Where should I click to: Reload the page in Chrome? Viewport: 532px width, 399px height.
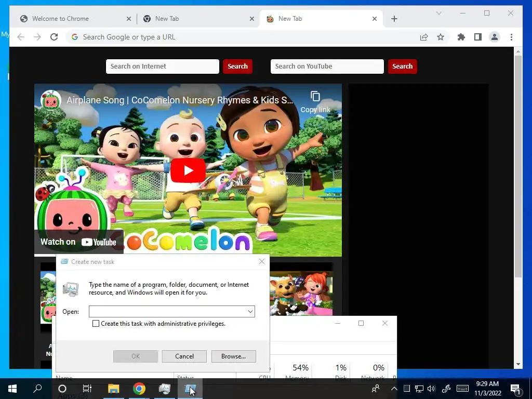(x=54, y=37)
